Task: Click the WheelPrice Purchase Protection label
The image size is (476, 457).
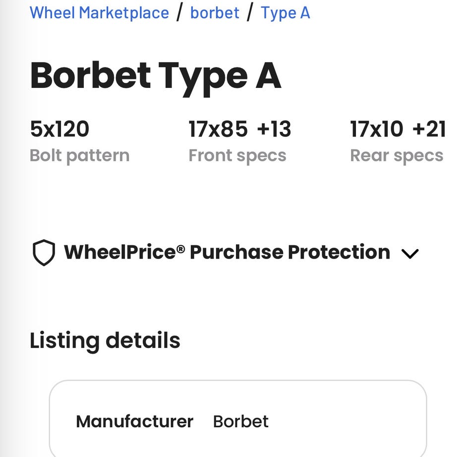Action: click(227, 252)
